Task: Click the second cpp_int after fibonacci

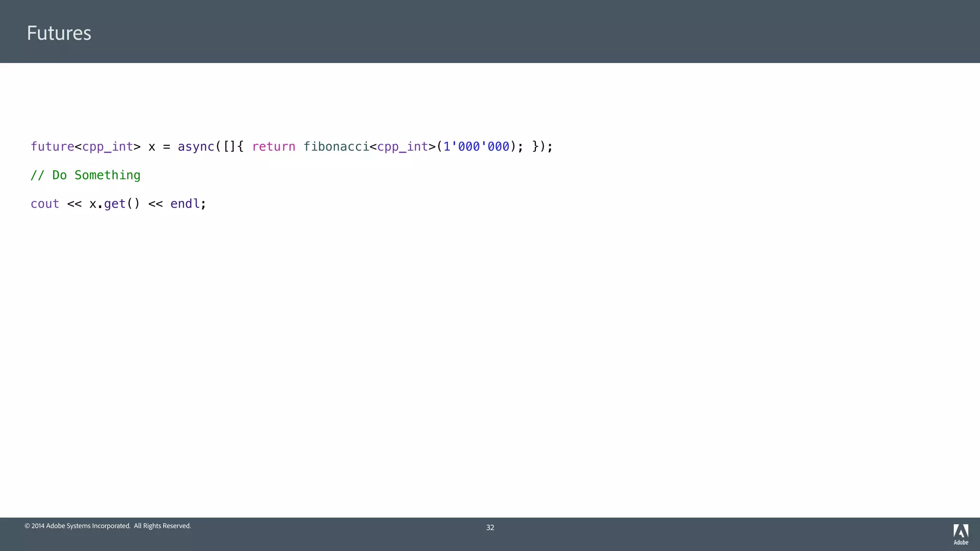Action: tap(402, 146)
